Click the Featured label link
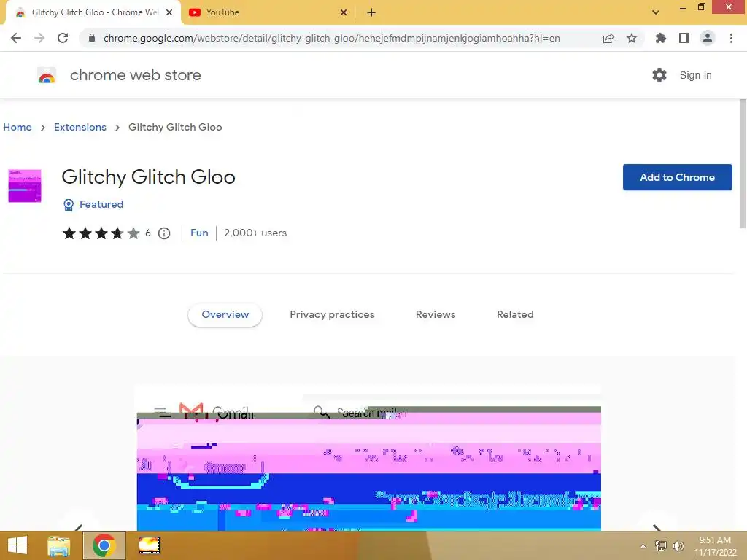This screenshot has height=560, width=747. pos(101,204)
